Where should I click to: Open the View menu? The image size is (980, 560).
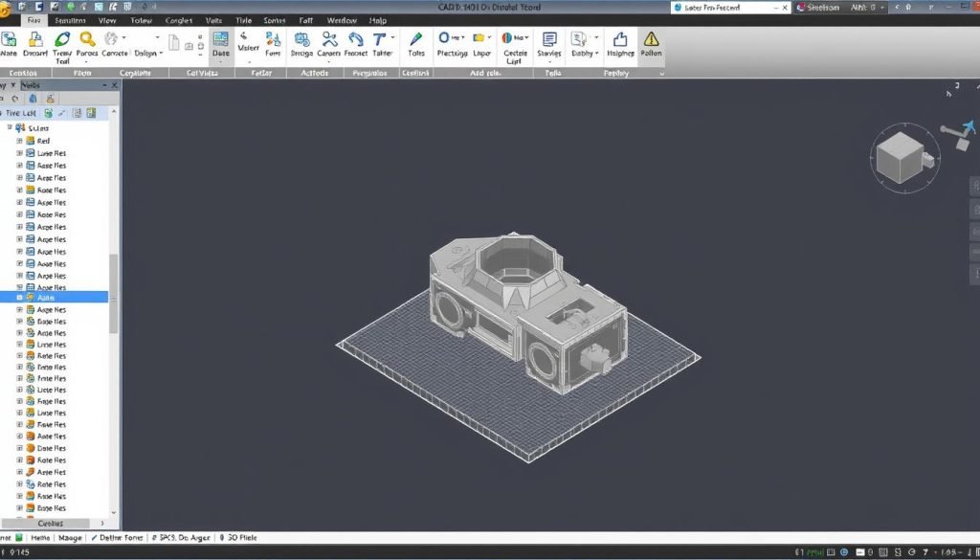pos(108,20)
